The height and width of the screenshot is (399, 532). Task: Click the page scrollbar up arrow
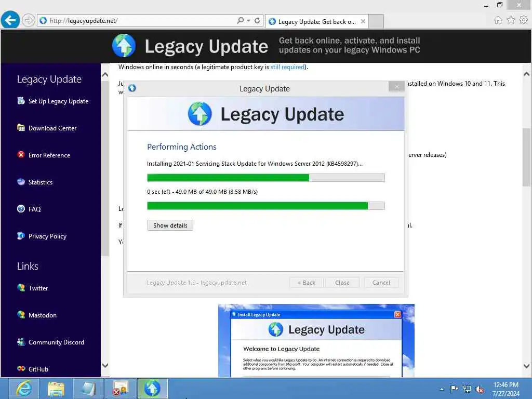527,74
